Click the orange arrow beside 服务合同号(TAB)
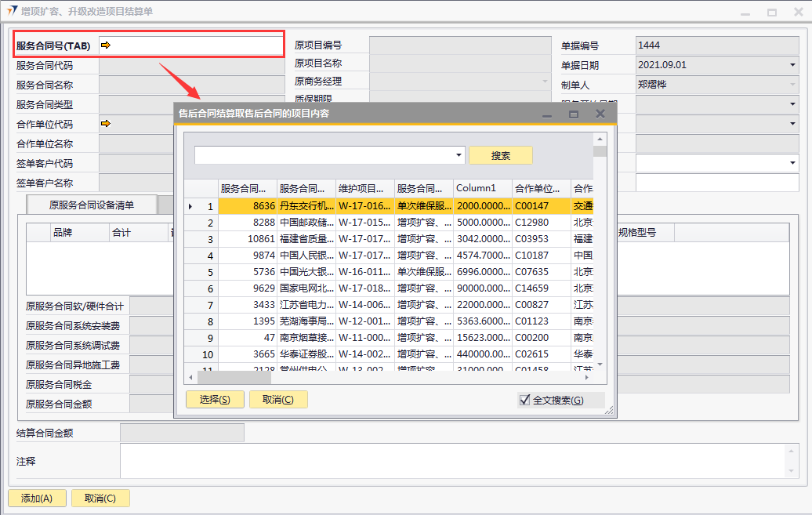 pos(106,45)
